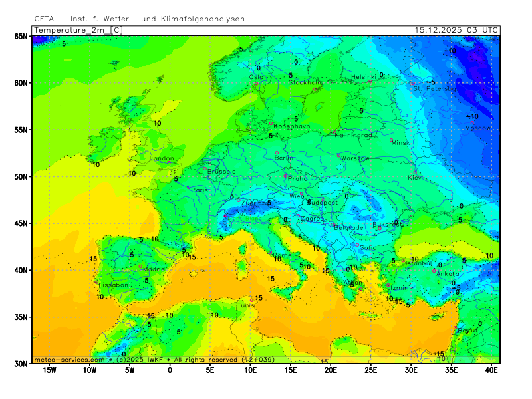The height and width of the screenshot is (399, 532).
Task: Click the Warszaw city label
Action: click(355, 158)
